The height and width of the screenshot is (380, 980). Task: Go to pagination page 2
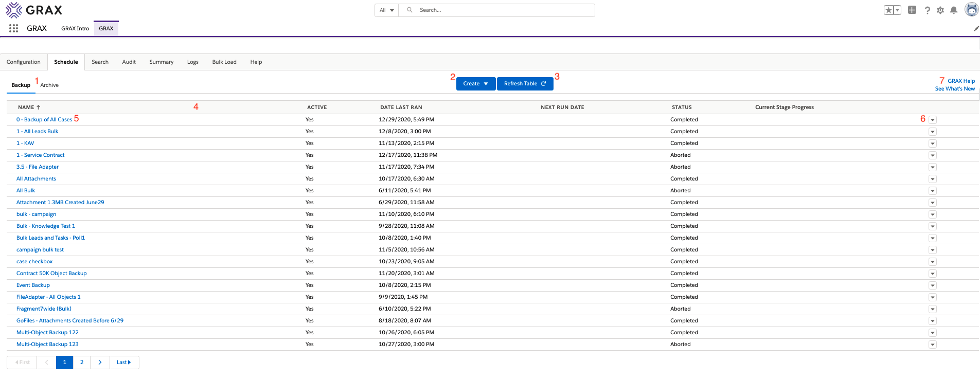click(x=82, y=363)
